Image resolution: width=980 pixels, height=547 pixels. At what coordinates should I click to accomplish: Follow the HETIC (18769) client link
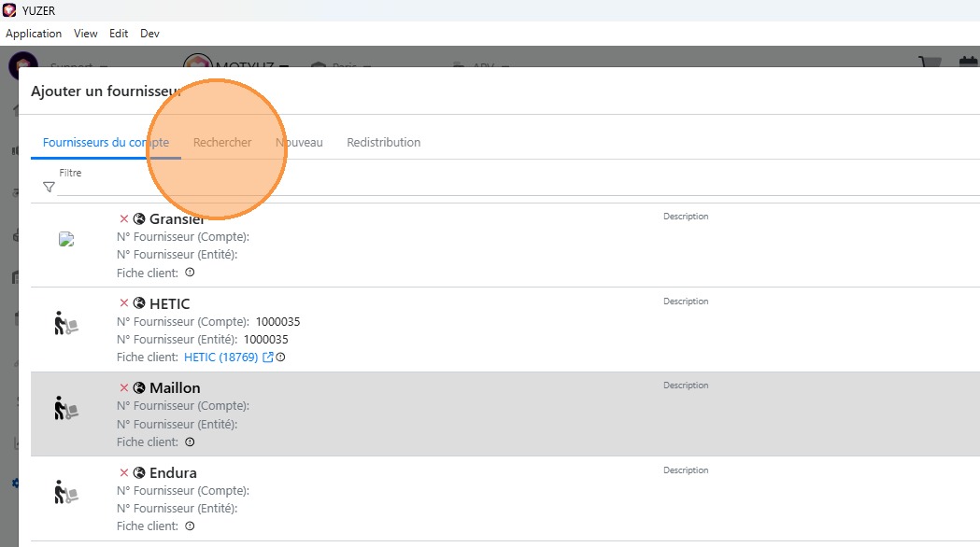pyautogui.click(x=220, y=358)
